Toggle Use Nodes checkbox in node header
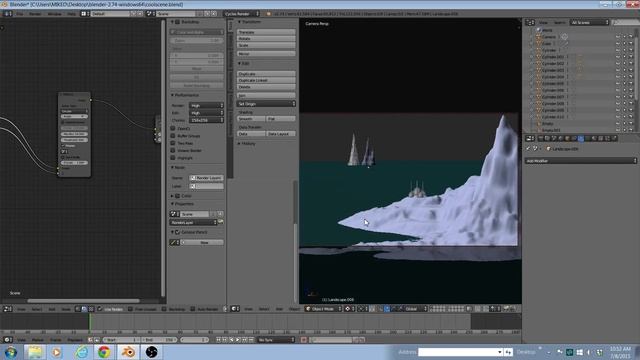640x360 pixels. 100,309
